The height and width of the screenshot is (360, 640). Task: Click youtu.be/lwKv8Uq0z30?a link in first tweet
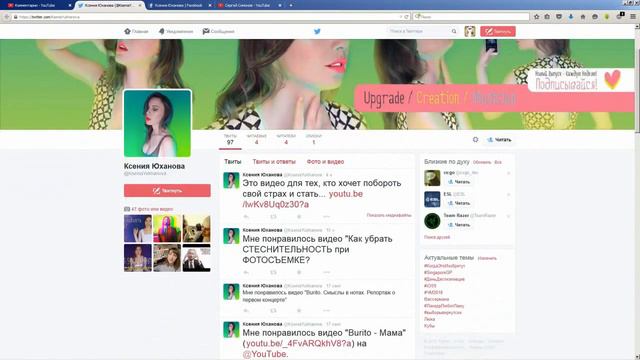pyautogui.click(x=302, y=199)
